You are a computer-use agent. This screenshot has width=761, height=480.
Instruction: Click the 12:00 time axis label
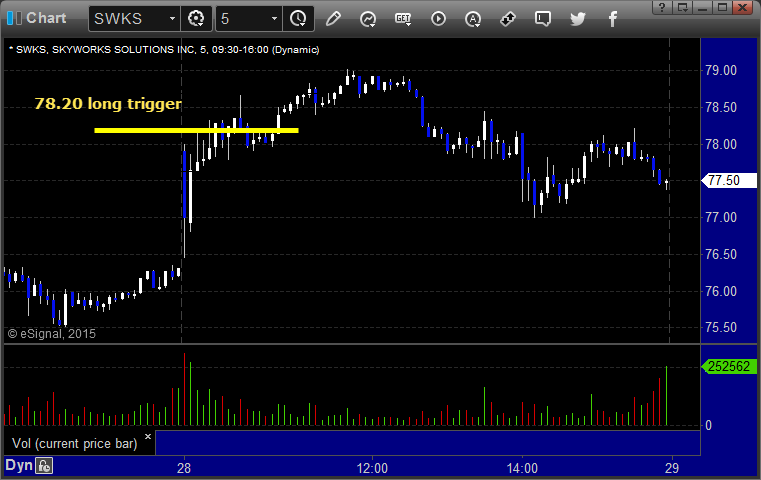(372, 468)
